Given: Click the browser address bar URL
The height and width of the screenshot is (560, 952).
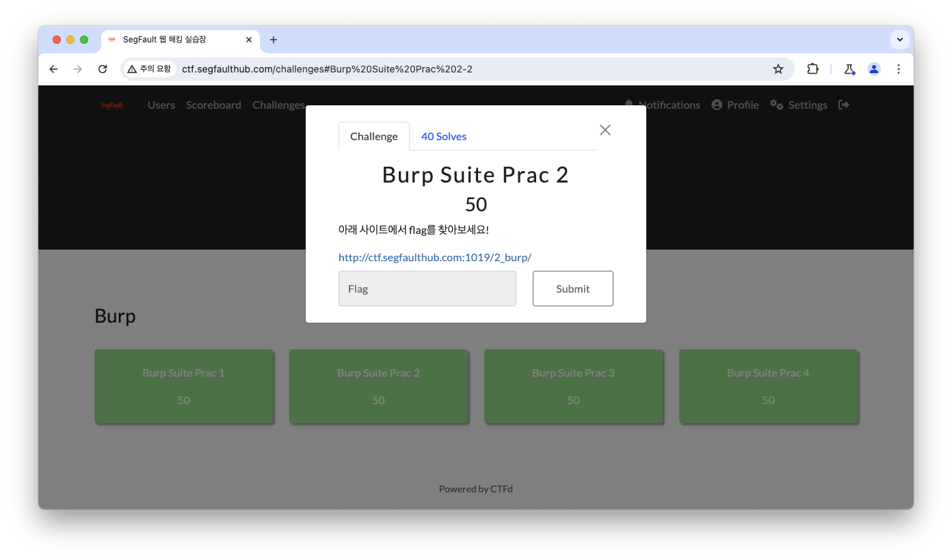Looking at the screenshot, I should (327, 69).
